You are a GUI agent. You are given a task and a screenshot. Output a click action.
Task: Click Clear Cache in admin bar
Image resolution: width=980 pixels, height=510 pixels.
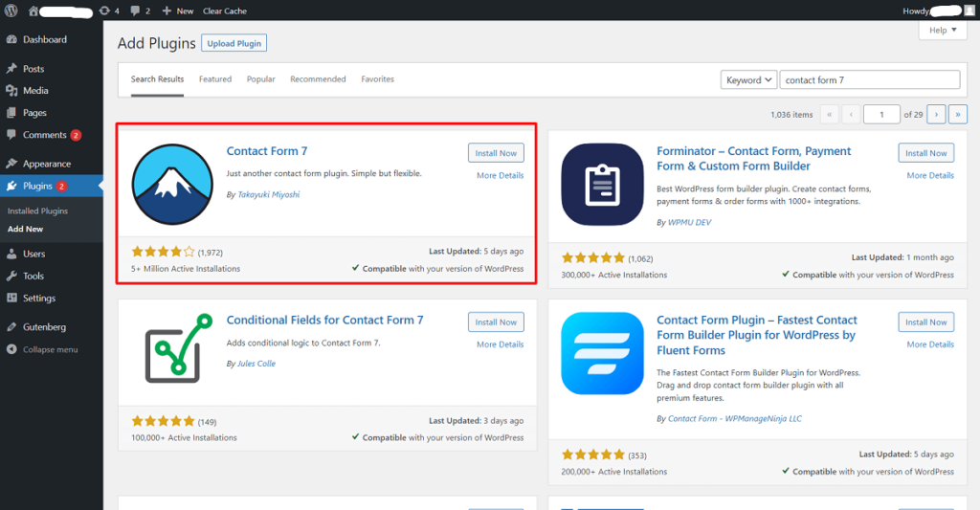tap(224, 11)
